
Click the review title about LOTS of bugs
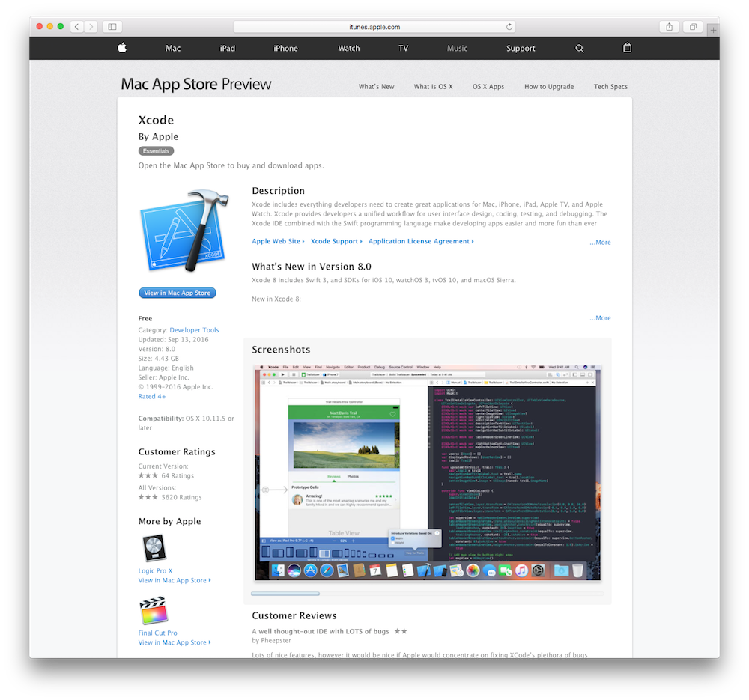[321, 631]
